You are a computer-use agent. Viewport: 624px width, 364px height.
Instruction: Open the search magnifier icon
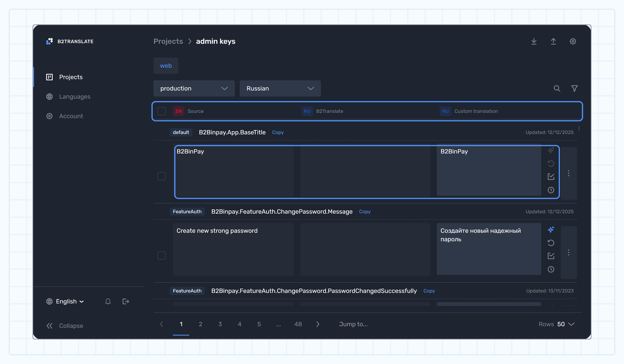557,88
